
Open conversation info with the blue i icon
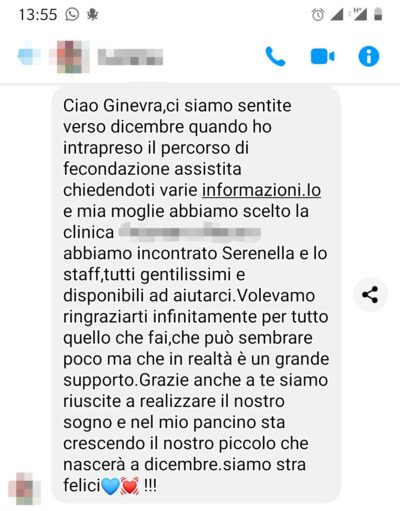[x=369, y=56]
